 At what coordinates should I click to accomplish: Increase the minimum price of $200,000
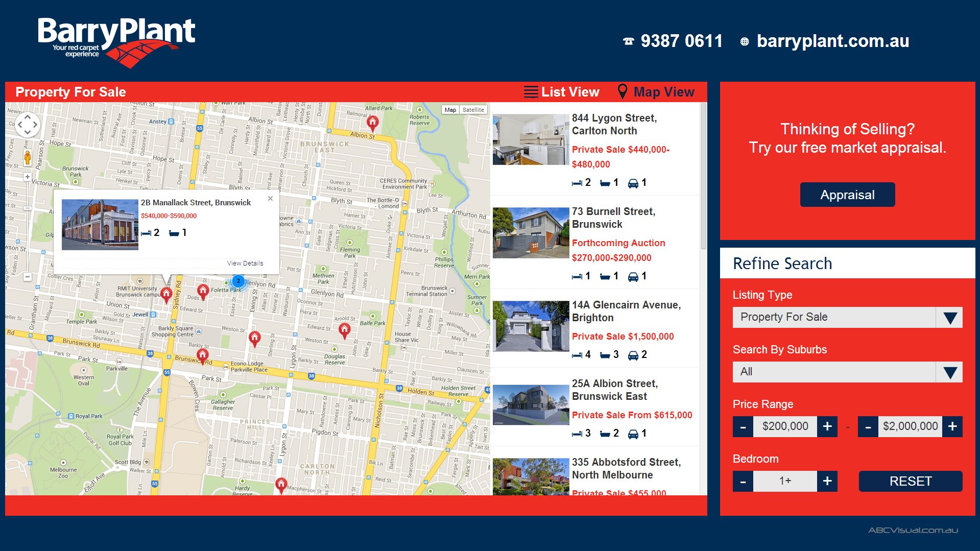[827, 426]
